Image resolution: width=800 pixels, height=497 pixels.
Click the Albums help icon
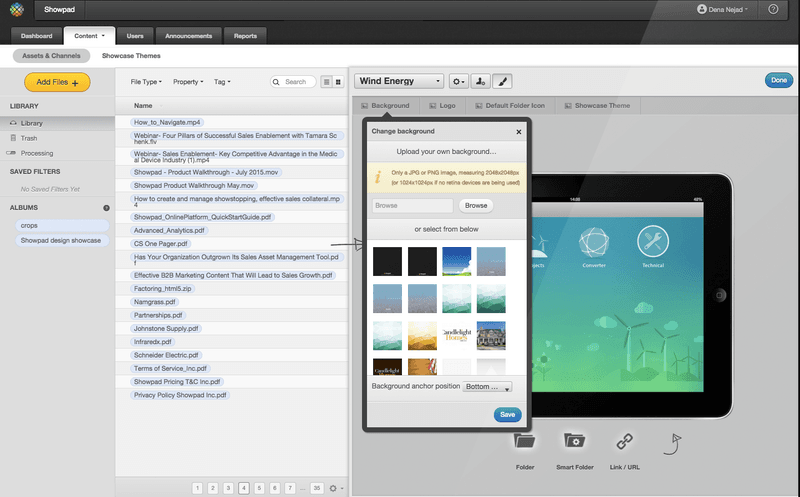click(106, 208)
